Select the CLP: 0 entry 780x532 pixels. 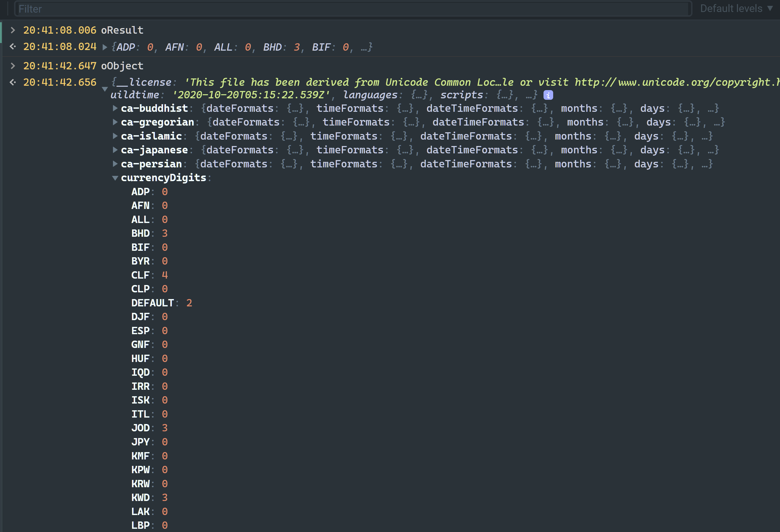point(149,289)
